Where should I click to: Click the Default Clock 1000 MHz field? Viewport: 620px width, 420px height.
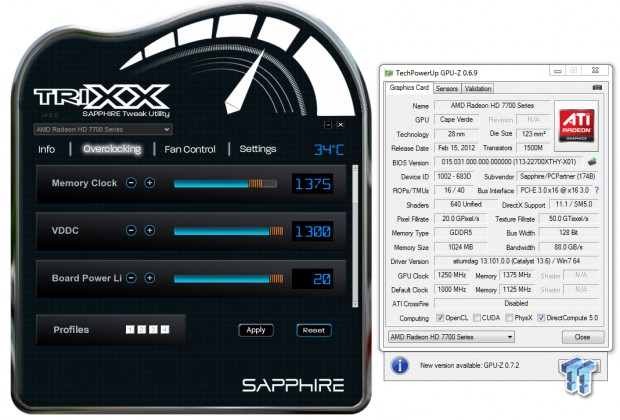pos(452,289)
